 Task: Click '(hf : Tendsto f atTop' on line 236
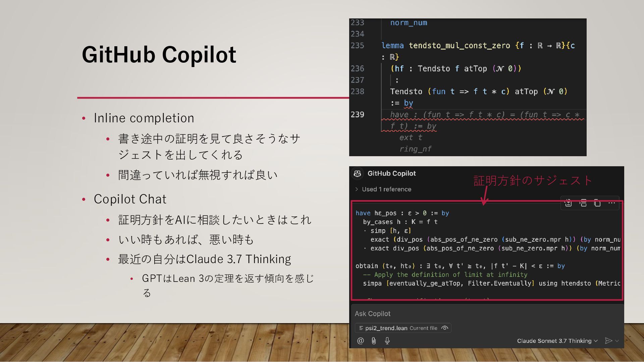(x=439, y=69)
